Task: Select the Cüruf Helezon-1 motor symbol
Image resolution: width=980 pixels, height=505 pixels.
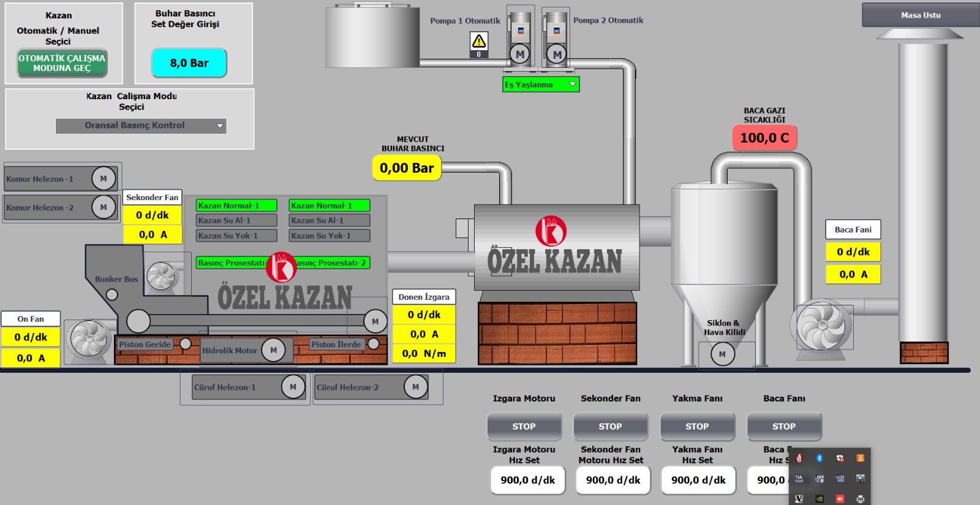Action: click(293, 387)
